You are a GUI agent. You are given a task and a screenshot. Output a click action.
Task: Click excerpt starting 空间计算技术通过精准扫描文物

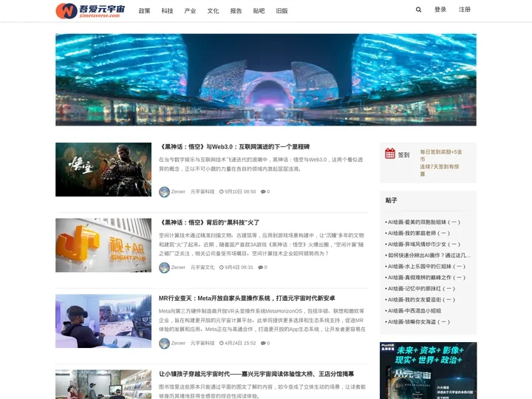[262, 245]
